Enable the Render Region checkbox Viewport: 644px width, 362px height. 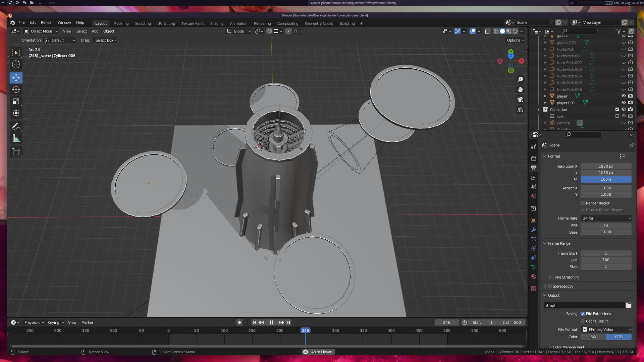(x=583, y=203)
